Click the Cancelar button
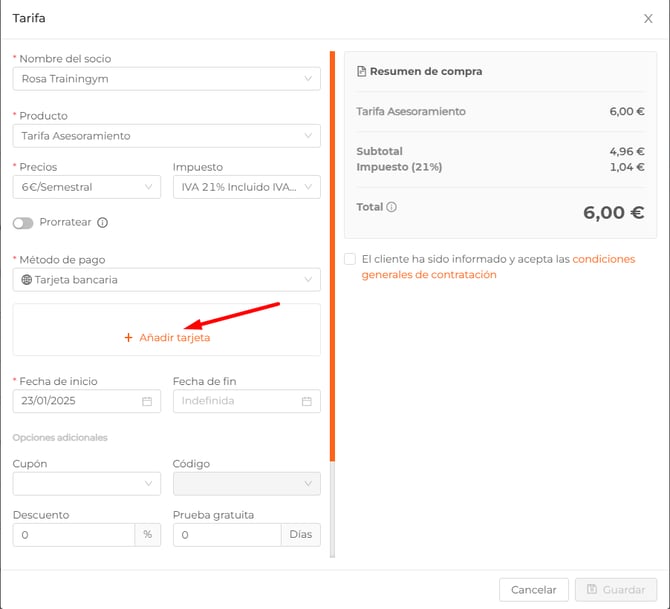Viewport: 670px width, 609px height. point(533,590)
